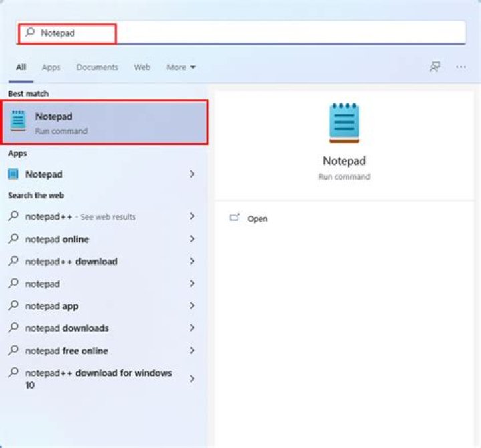The image size is (481, 448).
Task: Switch to the Apps tab
Action: click(x=51, y=67)
